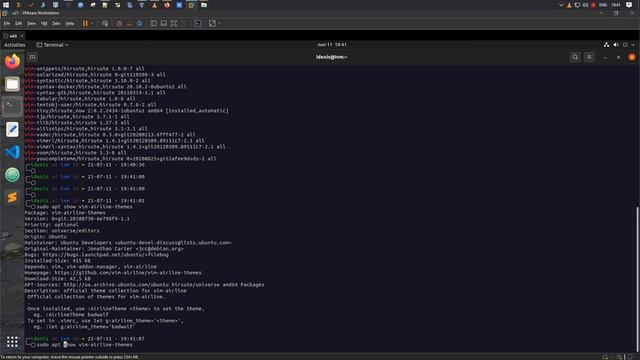Open the GNOME Activities overview
640x360 pixels.
(x=15, y=45)
